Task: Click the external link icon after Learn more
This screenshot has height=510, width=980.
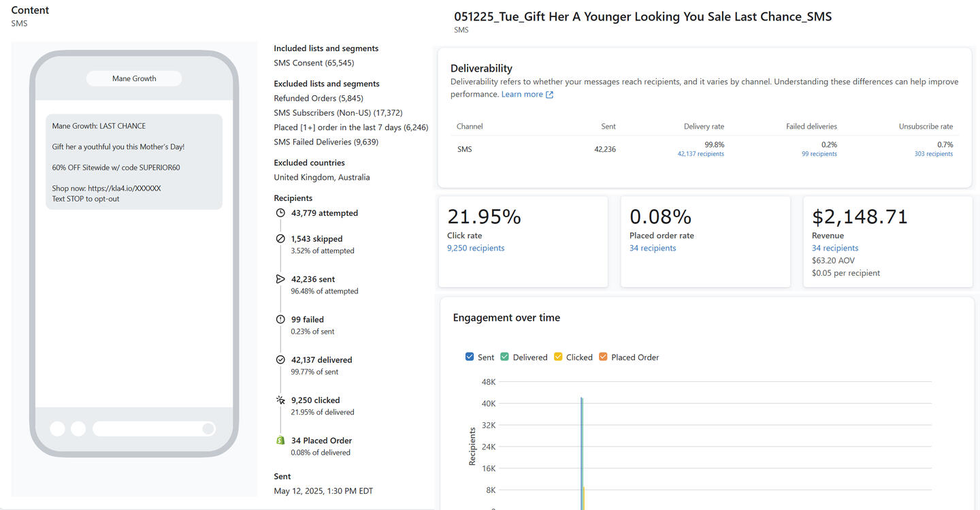Action: [x=550, y=95]
